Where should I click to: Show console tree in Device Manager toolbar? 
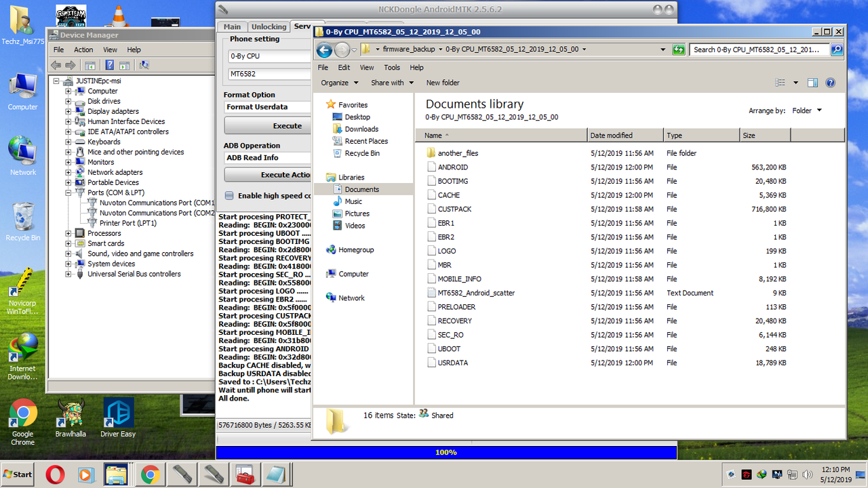[90, 65]
